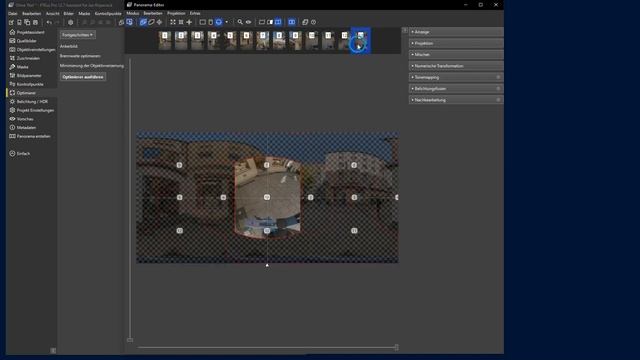Click the horizontal slider handle below panorama
Image resolution: width=640 pixels, height=360 pixels.
click(396, 347)
